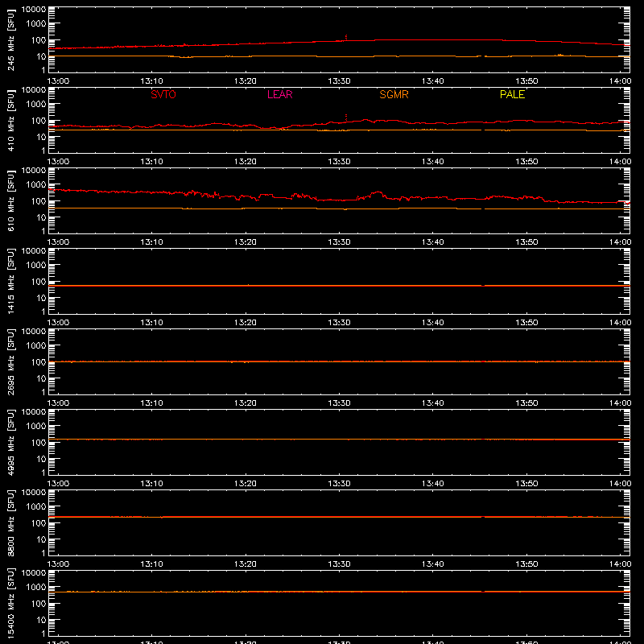This screenshot has height=644, width=644.
Task: Click 13:50 tick label under 4995 MHz plot
Action: [x=526, y=484]
